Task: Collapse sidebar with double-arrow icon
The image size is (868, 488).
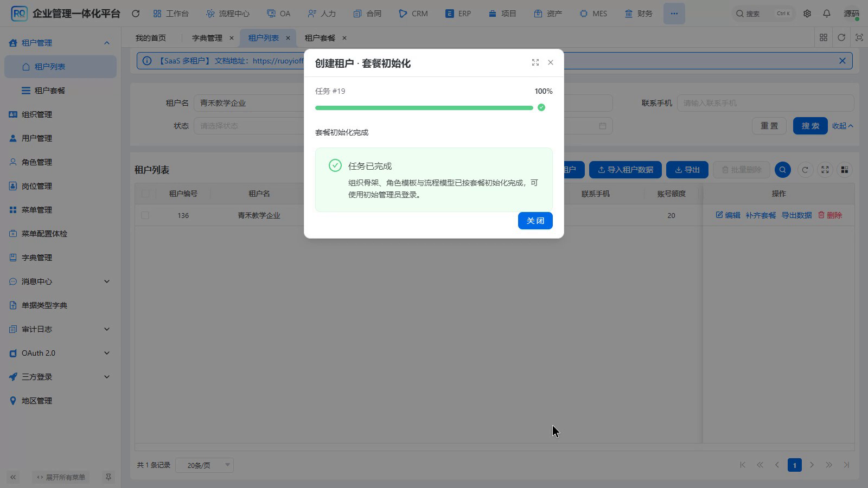Action: pos(13,477)
